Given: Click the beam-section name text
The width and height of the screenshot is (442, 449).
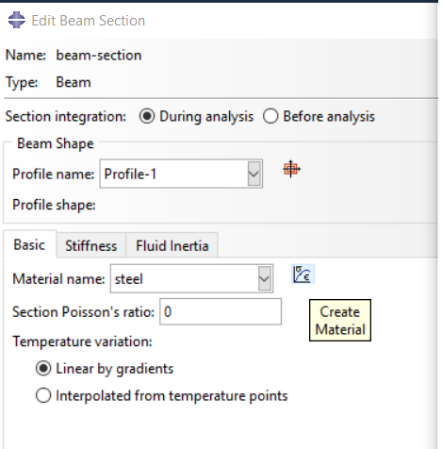Looking at the screenshot, I should pos(99,55).
